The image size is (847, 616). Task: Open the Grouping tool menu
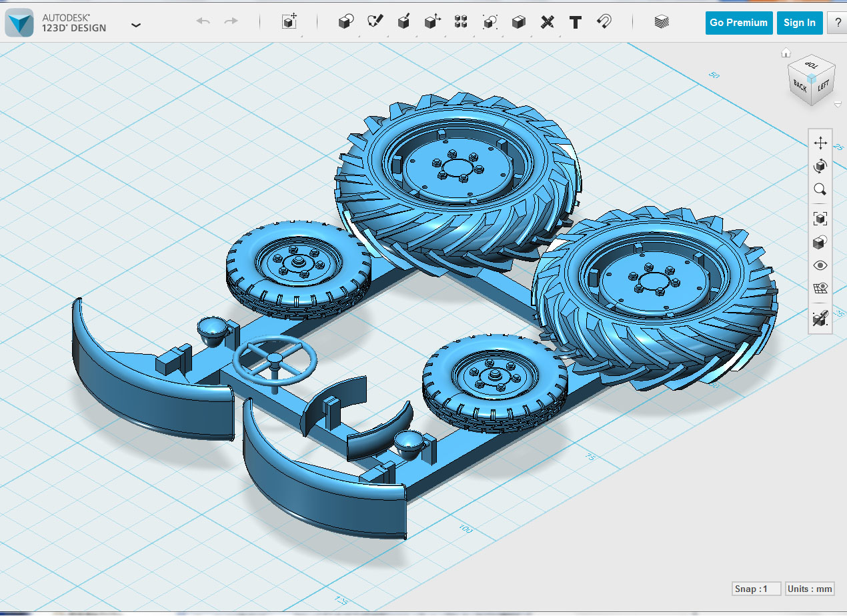coord(490,22)
